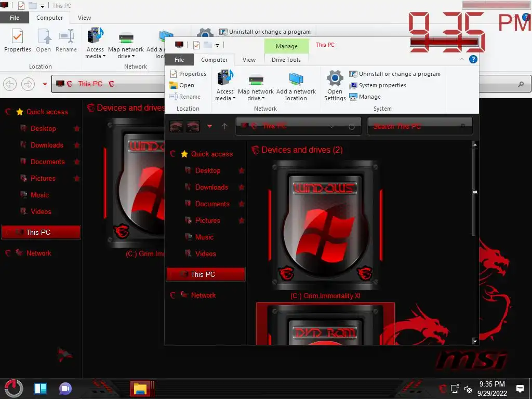
Task: Open notification center icon in tray
Action: click(520, 389)
